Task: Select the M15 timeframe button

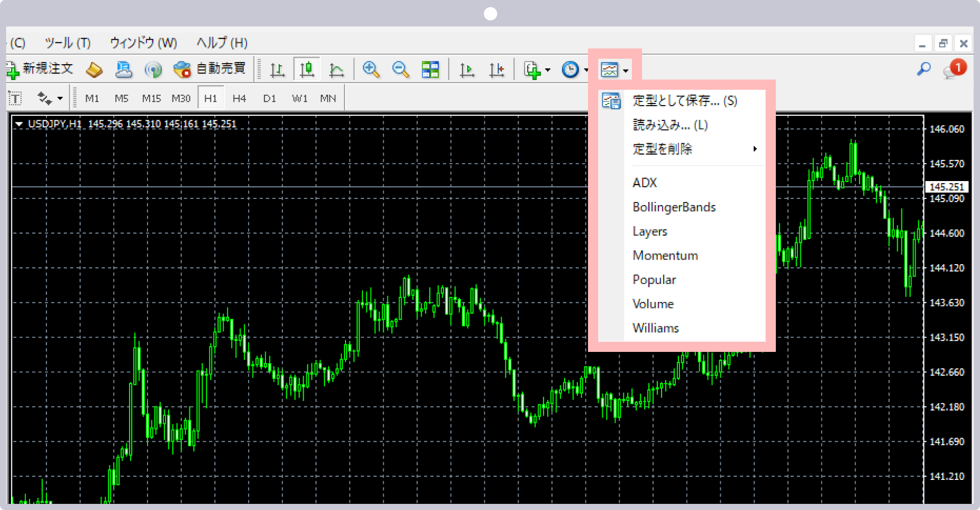Action: [x=151, y=98]
